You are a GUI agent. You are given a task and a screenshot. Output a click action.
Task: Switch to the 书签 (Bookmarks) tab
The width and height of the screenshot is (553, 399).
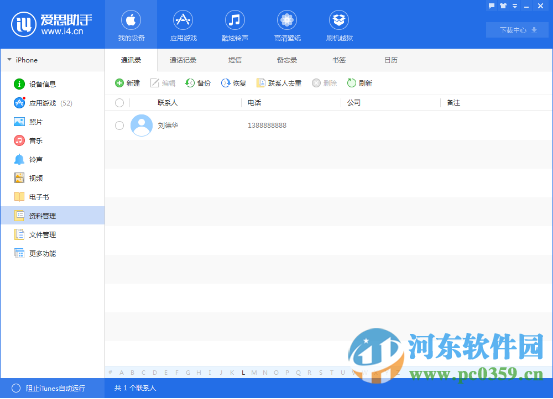click(x=339, y=60)
